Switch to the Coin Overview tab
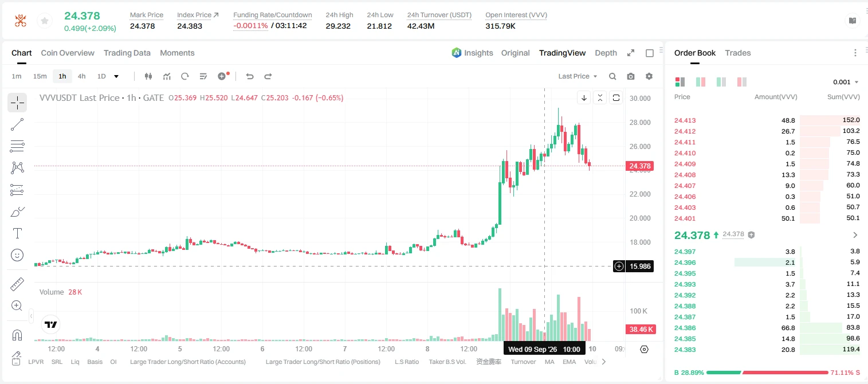This screenshot has width=868, height=384. coord(68,53)
